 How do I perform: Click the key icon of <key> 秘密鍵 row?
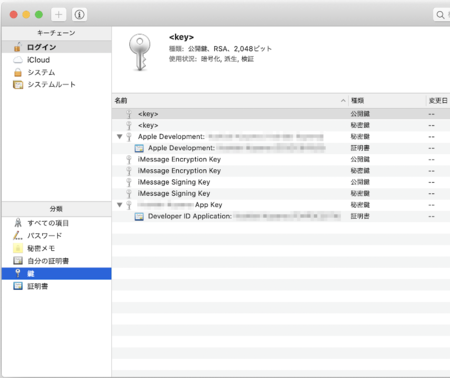[129, 126]
